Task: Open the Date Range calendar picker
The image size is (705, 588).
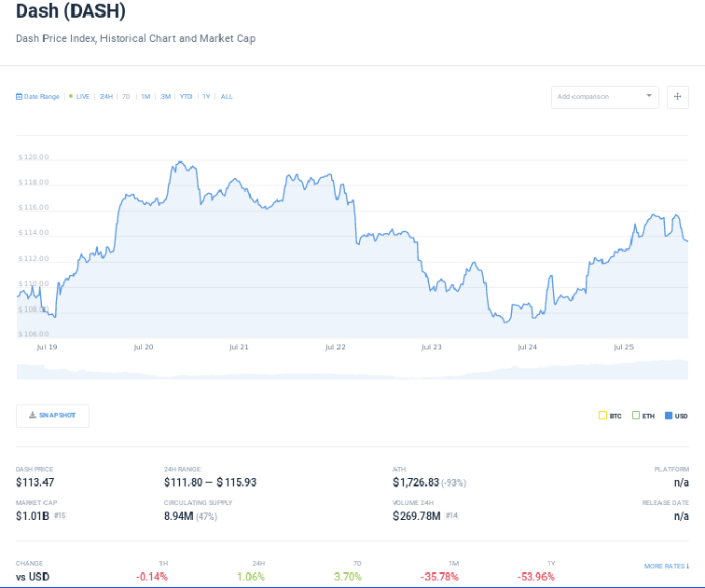Action: click(38, 97)
